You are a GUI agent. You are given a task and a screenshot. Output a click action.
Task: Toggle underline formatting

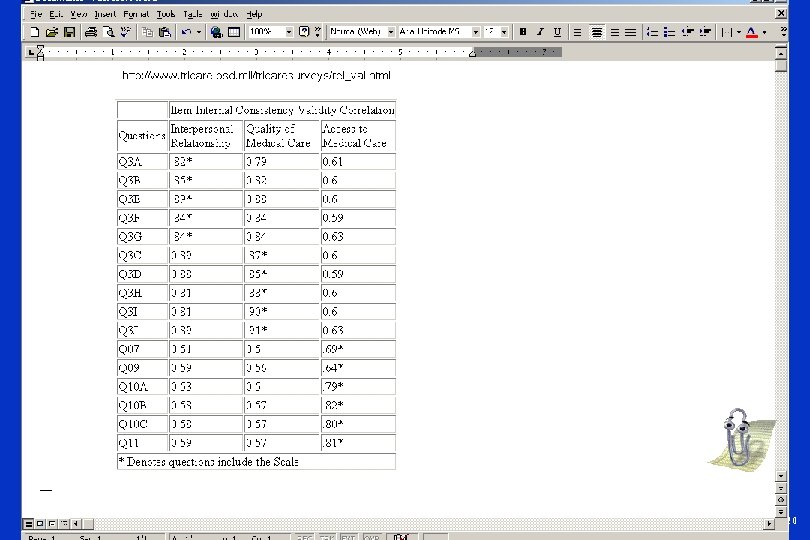[x=557, y=32]
